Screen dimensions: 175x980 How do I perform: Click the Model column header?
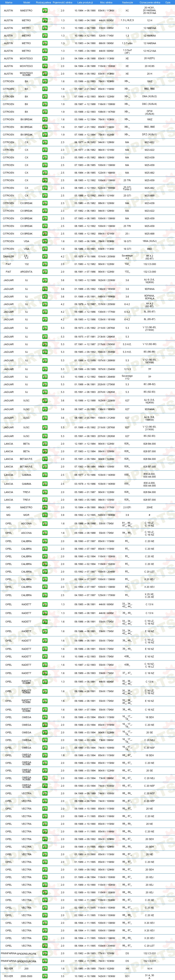pos(27,2)
